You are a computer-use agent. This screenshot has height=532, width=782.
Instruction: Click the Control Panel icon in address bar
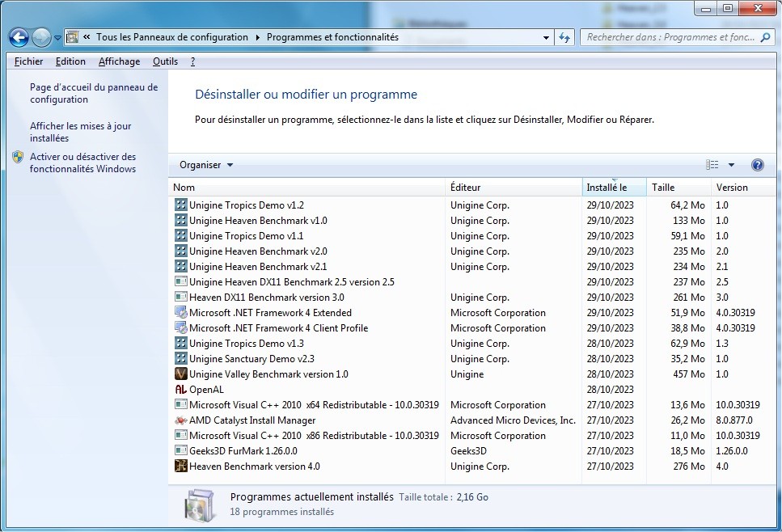(72, 37)
